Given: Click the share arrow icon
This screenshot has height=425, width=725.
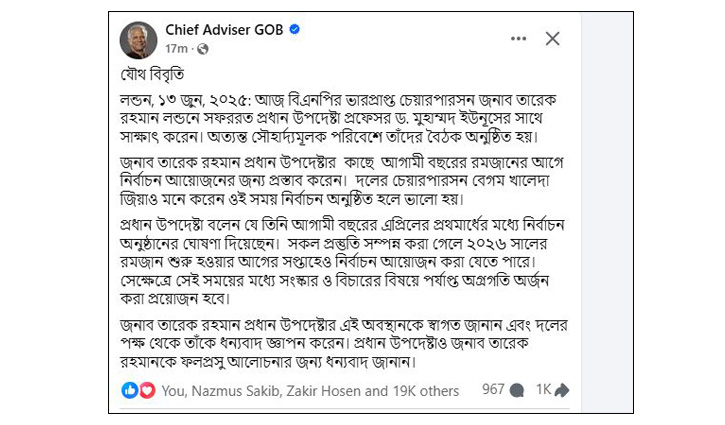Looking at the screenshot, I should (562, 390).
